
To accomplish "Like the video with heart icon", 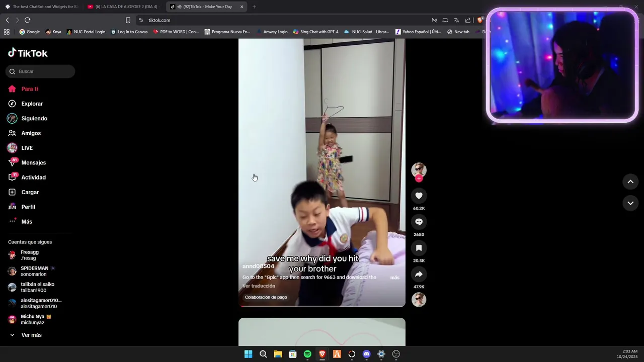I will 419,196.
